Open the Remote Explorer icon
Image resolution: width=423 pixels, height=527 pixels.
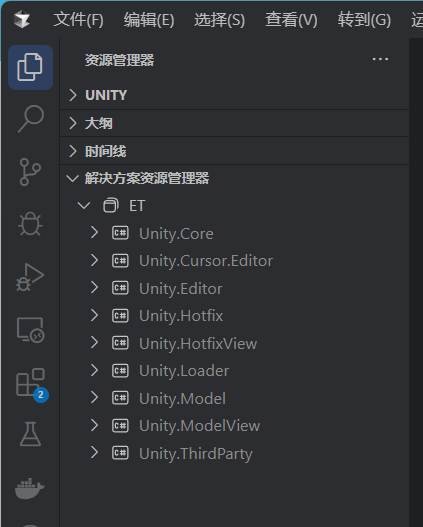pyautogui.click(x=30, y=330)
